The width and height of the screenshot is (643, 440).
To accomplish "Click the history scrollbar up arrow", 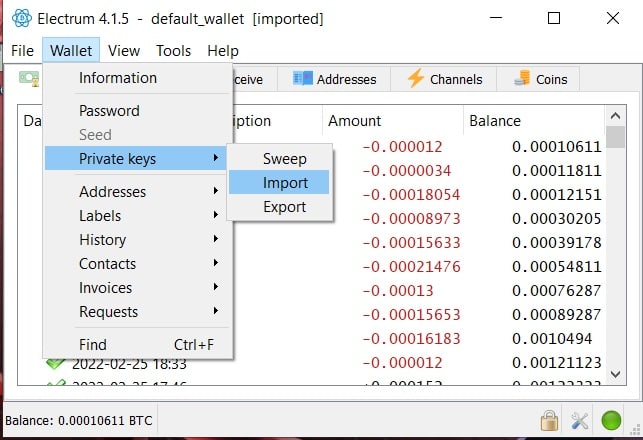I will tap(615, 116).
